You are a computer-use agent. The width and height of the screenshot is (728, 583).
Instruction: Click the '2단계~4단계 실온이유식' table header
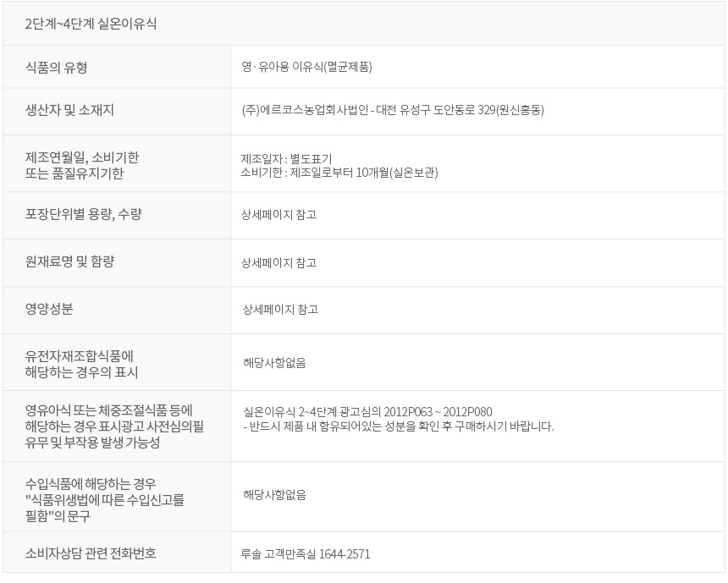click(x=91, y=24)
